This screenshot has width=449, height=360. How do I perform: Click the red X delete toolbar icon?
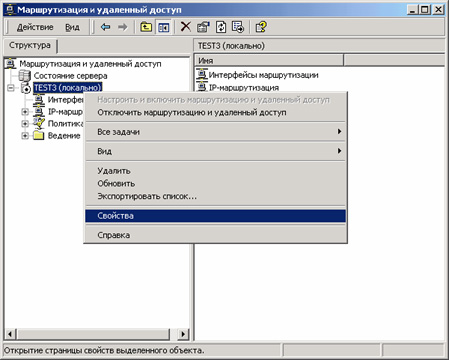tap(186, 27)
